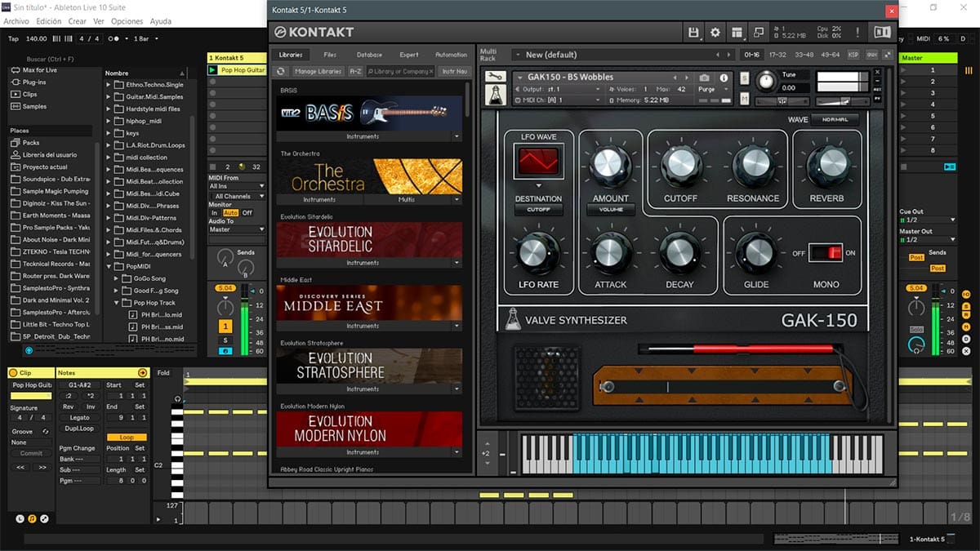
Task: Click the Max for Live category icon
Action: (x=16, y=70)
